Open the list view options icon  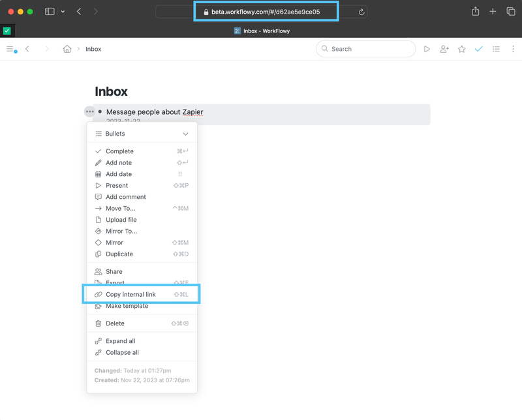(496, 48)
